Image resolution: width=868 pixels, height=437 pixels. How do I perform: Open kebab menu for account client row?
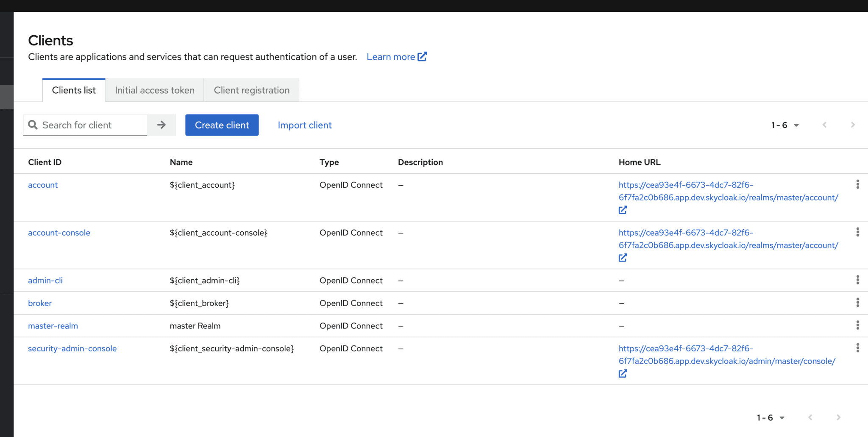pyautogui.click(x=857, y=184)
